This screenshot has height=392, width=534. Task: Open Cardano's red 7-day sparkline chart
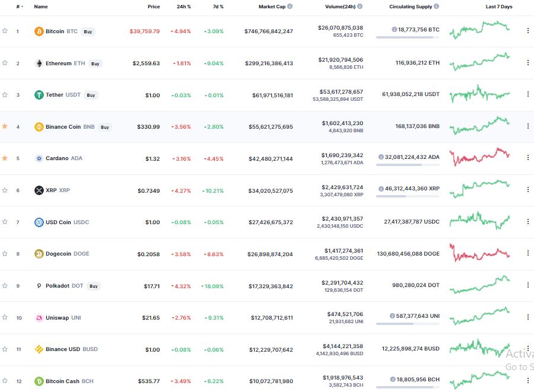(x=479, y=157)
